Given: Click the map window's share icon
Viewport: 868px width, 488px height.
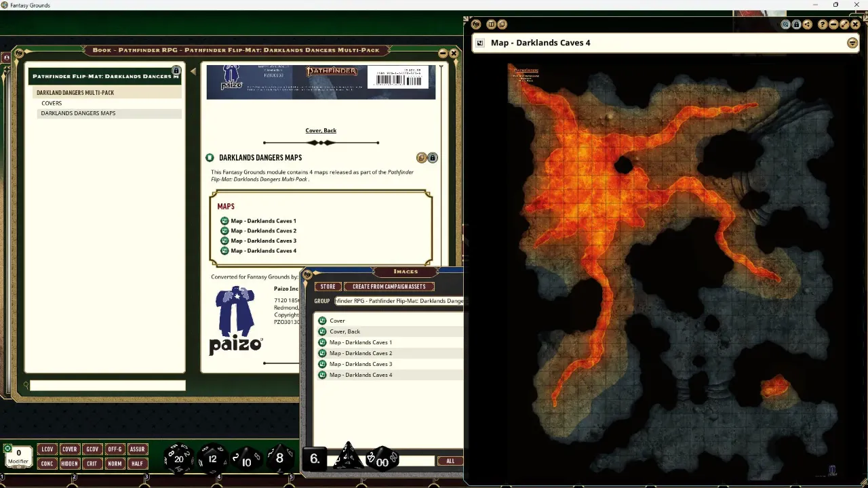Looking at the screenshot, I should click(807, 24).
